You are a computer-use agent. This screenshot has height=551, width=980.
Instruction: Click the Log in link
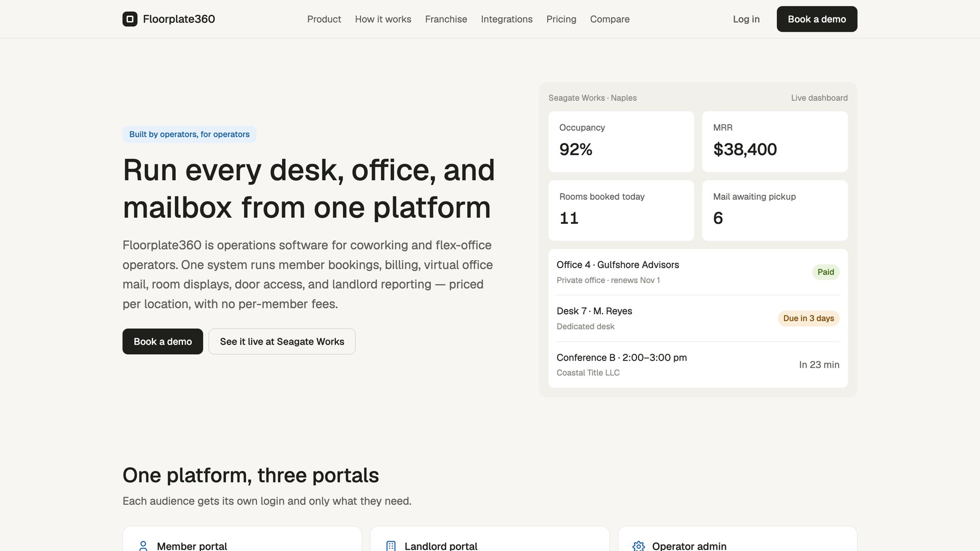746,19
